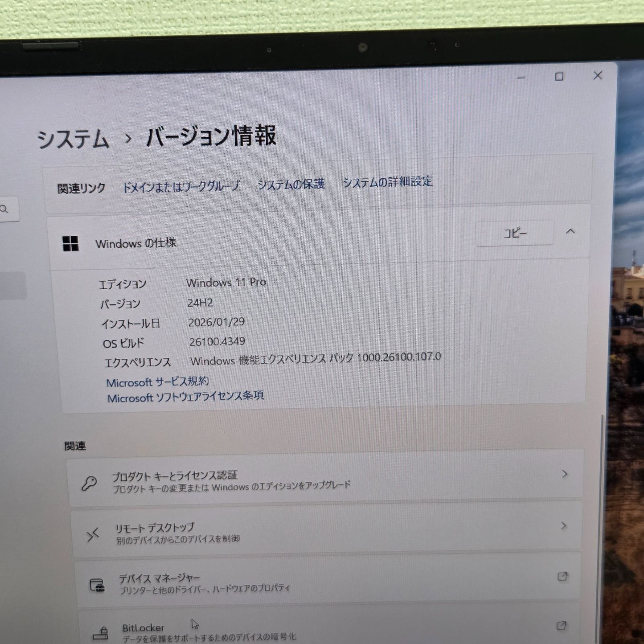Open Microsoft ソフトウェアライセンス条項 link

(x=185, y=397)
